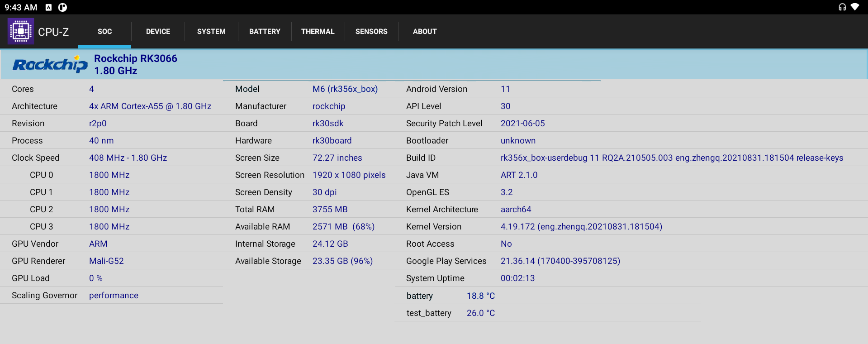This screenshot has width=868, height=344.
Task: Click the Google Play Services label
Action: (446, 261)
